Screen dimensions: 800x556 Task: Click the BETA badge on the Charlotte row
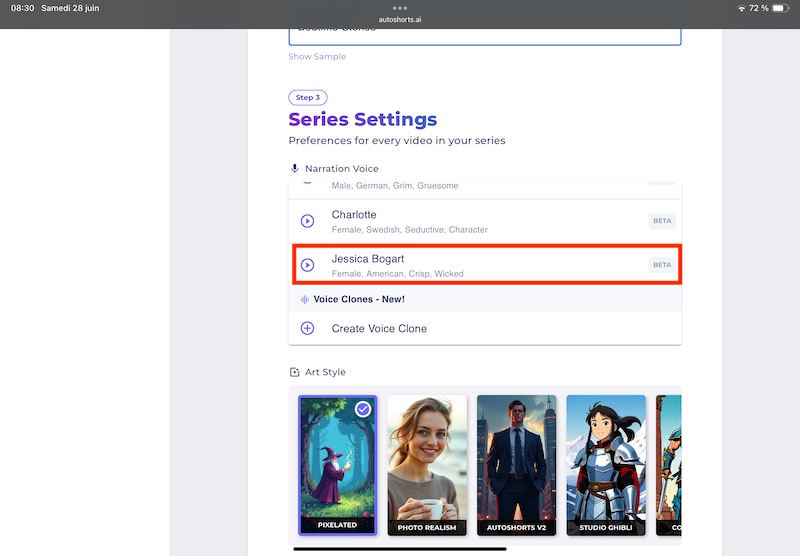(x=662, y=221)
